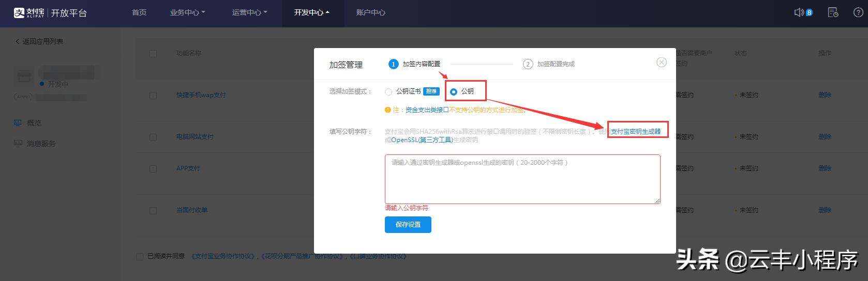The image size is (868, 281).
Task: Toggle the table header select-all checkbox
Action: pos(153,53)
